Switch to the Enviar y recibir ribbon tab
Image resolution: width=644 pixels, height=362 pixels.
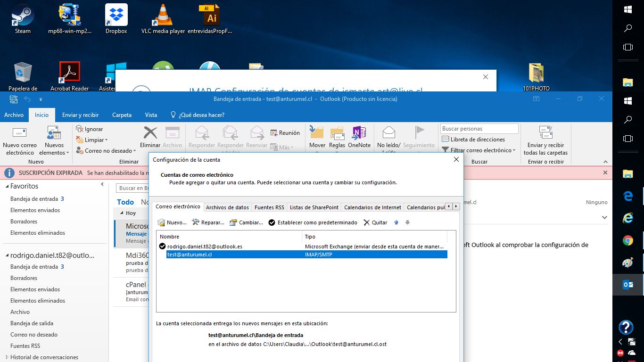coord(80,115)
